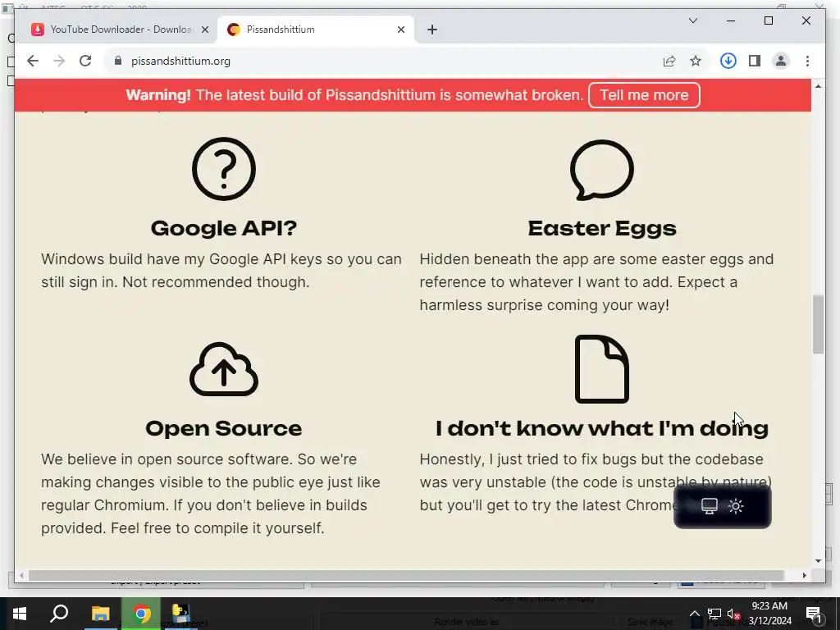Click the padlock site info icon
This screenshot has height=630, width=840.
118,61
